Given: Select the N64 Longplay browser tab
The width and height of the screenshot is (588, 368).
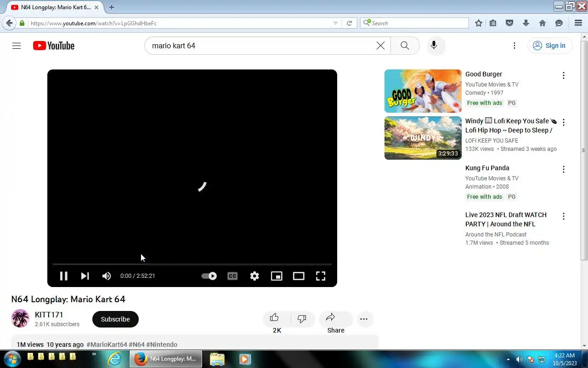Looking at the screenshot, I should pos(55,7).
